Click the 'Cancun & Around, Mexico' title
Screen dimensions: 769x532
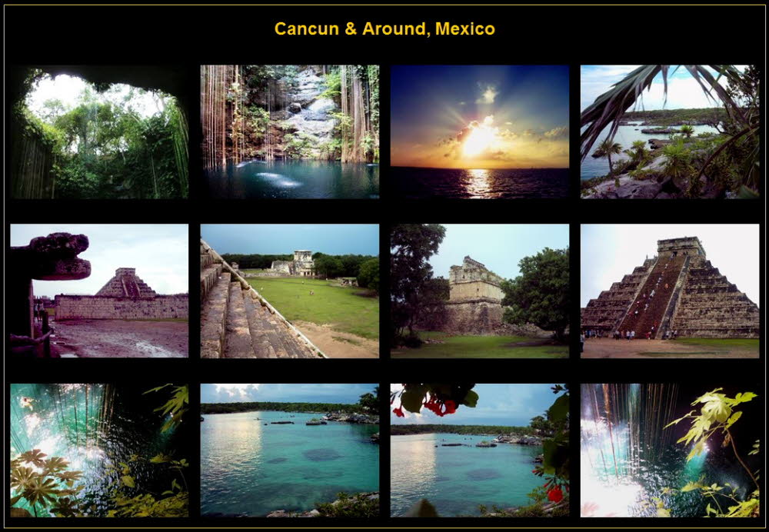[384, 29]
